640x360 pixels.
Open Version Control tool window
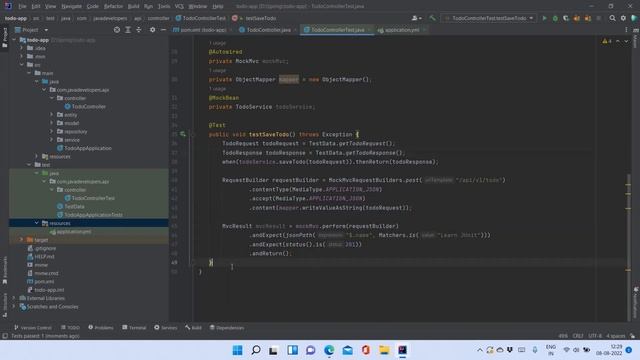(33, 327)
